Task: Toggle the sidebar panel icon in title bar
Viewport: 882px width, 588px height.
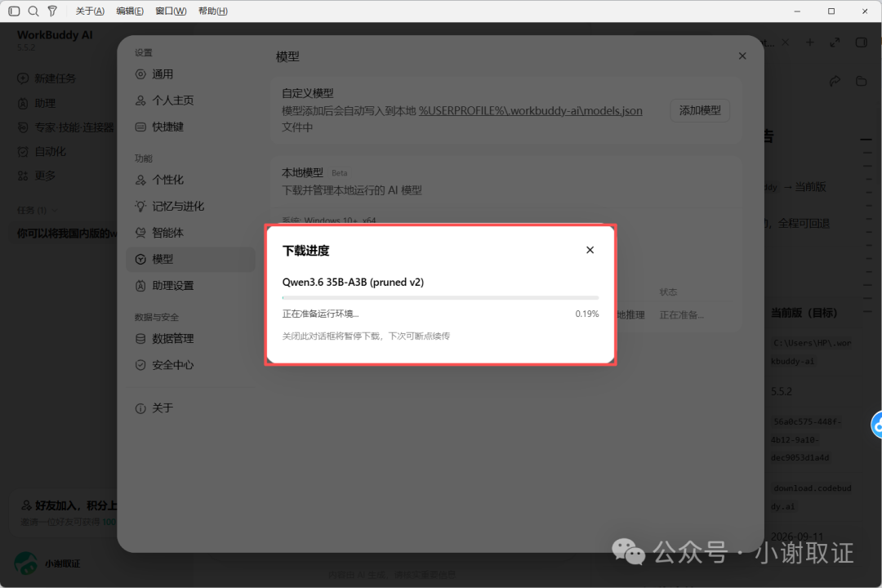Action: [x=14, y=11]
